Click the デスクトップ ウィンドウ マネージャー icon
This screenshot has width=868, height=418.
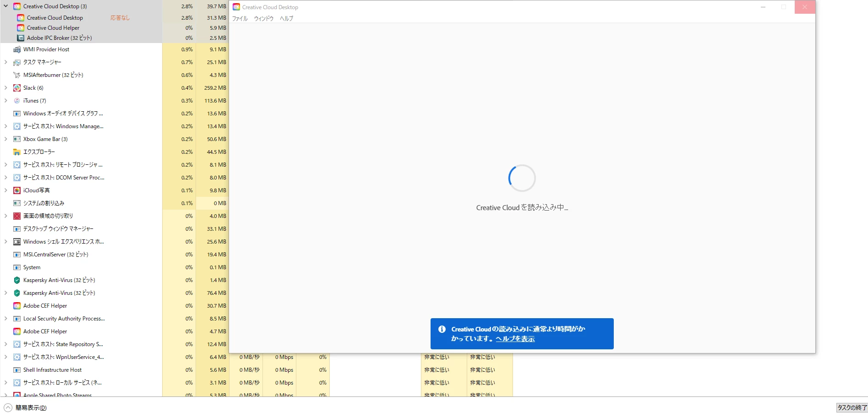(x=17, y=229)
